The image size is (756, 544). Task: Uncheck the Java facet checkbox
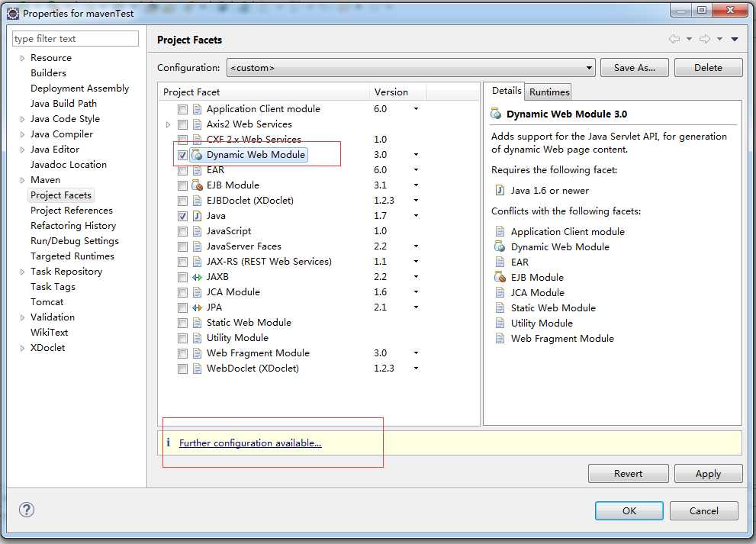point(182,216)
